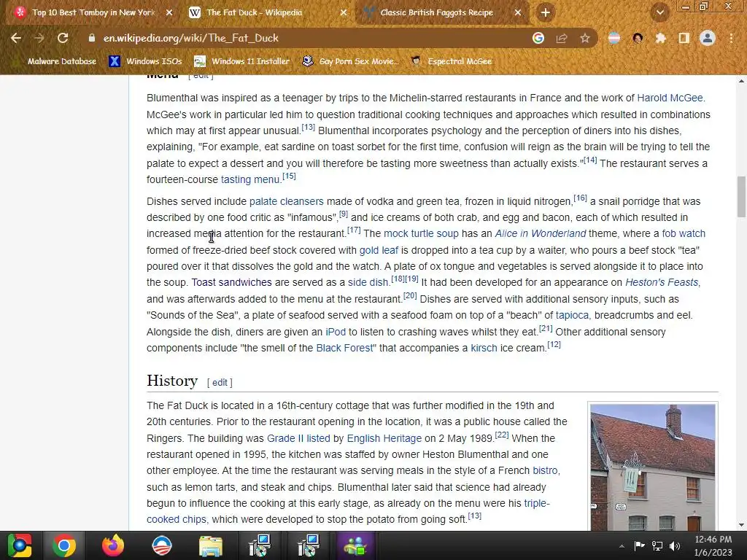The width and height of the screenshot is (747, 560).
Task: Open the Chrome profile avatar menu
Action: point(708,38)
